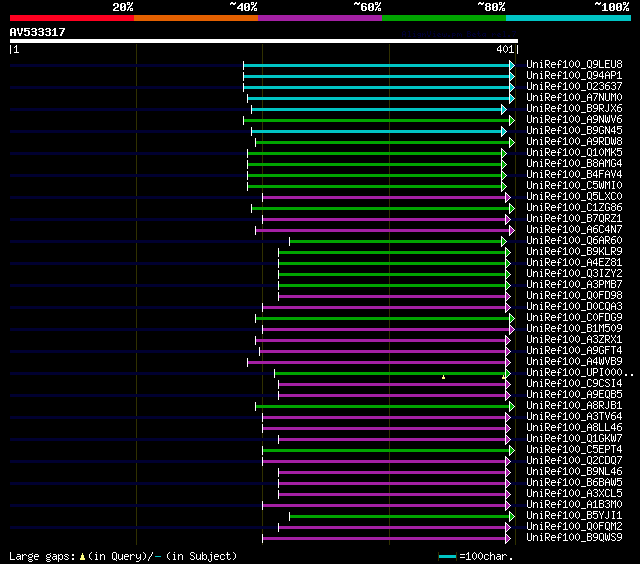Image resolution: width=640 pixels, height=564 pixels.
Task: Click the UniRef100_A9RDW8 label
Action: pos(574,142)
